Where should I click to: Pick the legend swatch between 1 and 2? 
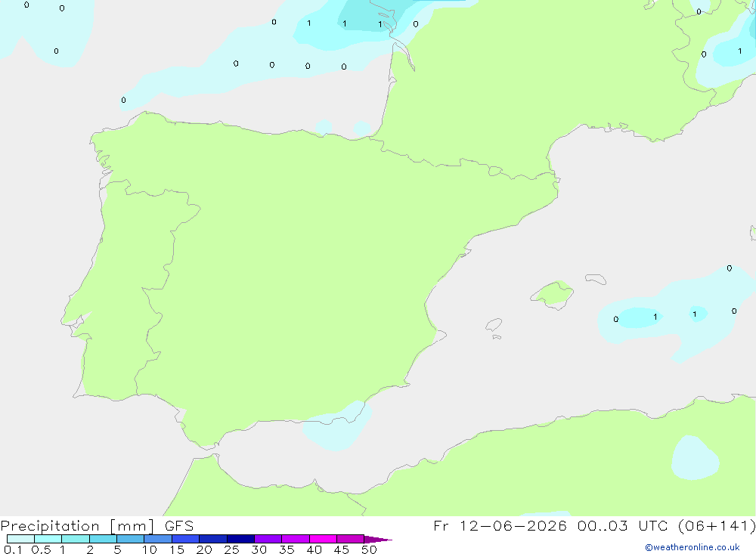tap(76, 539)
